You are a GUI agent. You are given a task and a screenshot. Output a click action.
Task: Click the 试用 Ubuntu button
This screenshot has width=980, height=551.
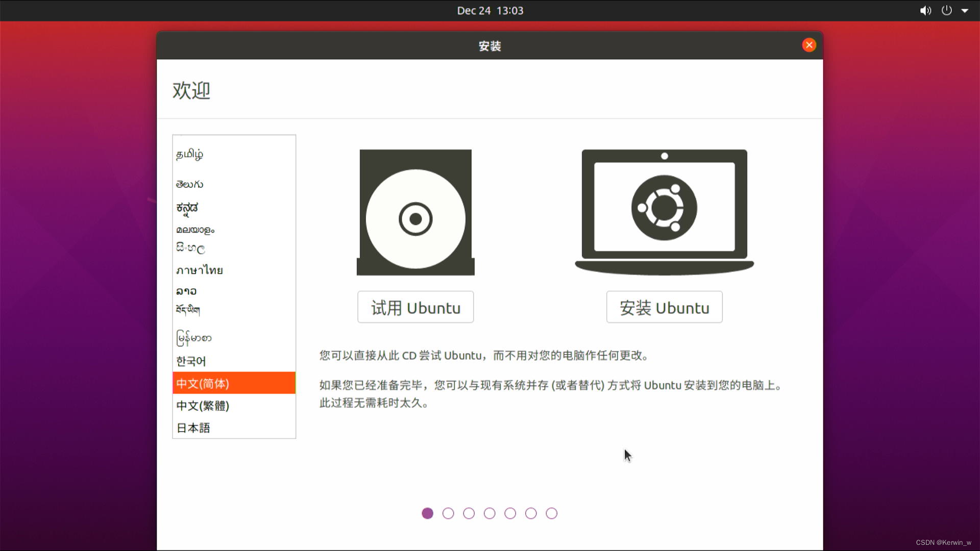pyautogui.click(x=415, y=307)
